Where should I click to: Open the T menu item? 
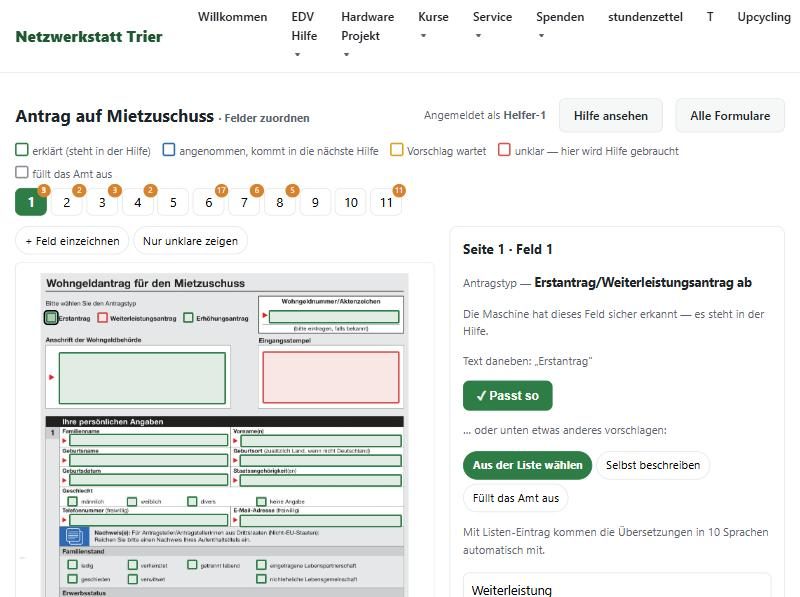[710, 17]
